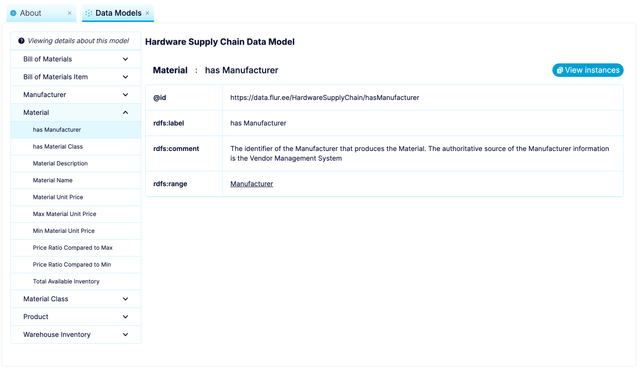Open Material Name property

pos(76,180)
